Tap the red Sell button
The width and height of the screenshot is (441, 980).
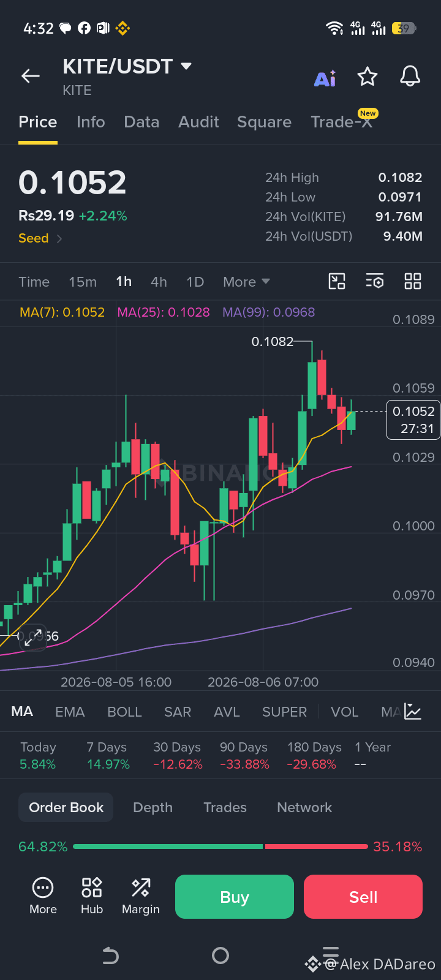pos(363,897)
